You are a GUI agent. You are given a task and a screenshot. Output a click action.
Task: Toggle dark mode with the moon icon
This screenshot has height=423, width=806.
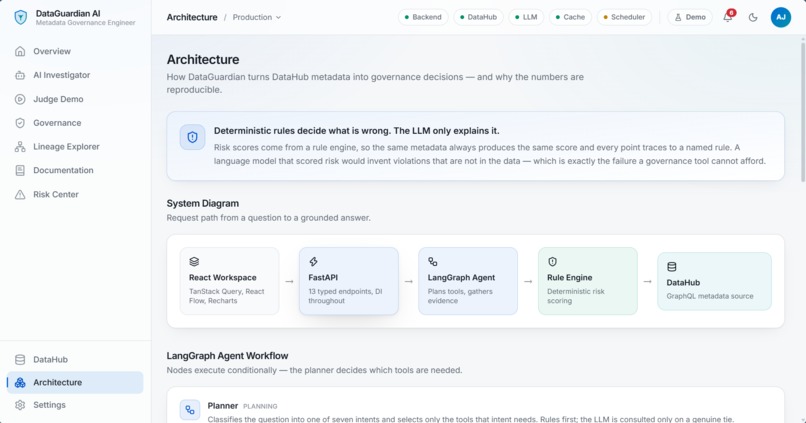(753, 17)
